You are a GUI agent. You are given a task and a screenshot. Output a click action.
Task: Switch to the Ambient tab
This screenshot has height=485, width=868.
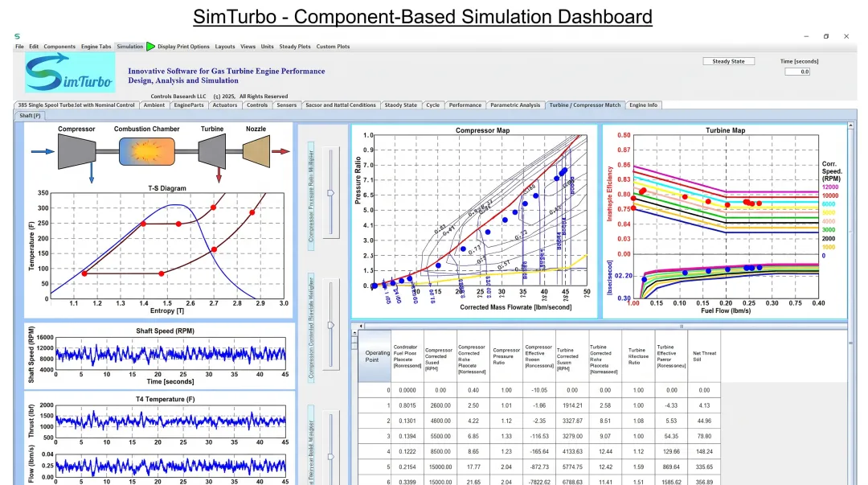(154, 105)
